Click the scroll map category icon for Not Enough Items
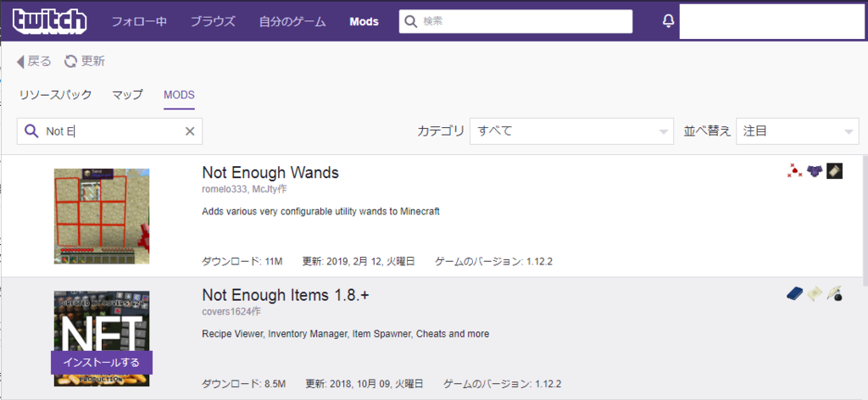The image size is (868, 400). pyautogui.click(x=815, y=294)
